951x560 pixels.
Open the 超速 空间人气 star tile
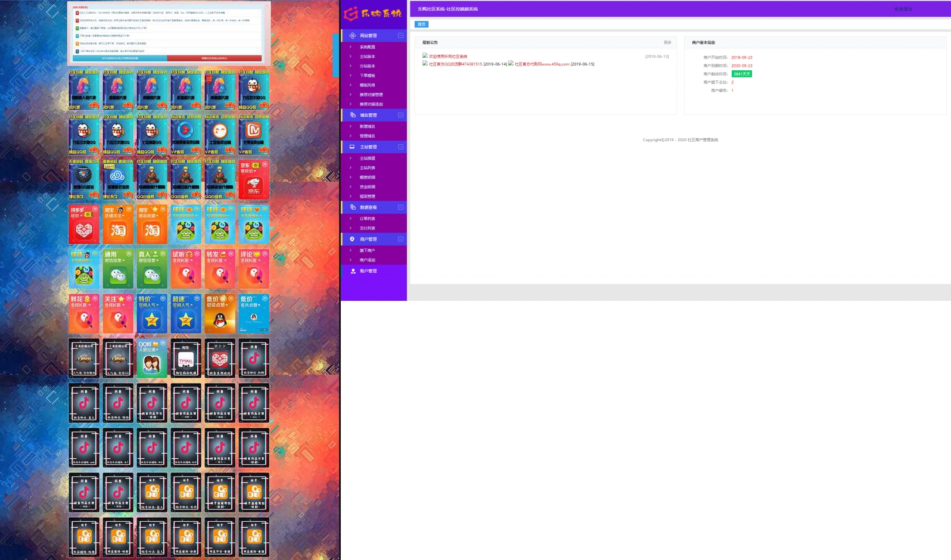tap(186, 313)
